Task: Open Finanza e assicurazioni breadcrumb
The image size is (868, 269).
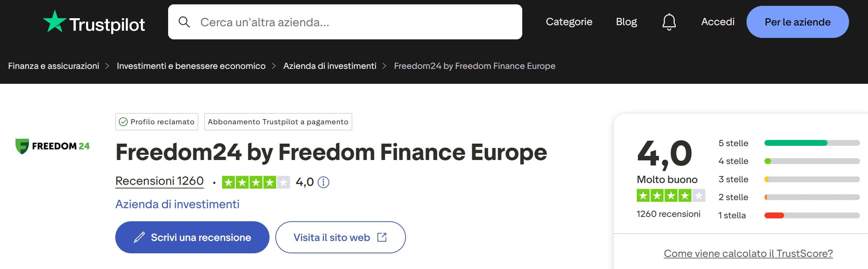Action: (54, 66)
